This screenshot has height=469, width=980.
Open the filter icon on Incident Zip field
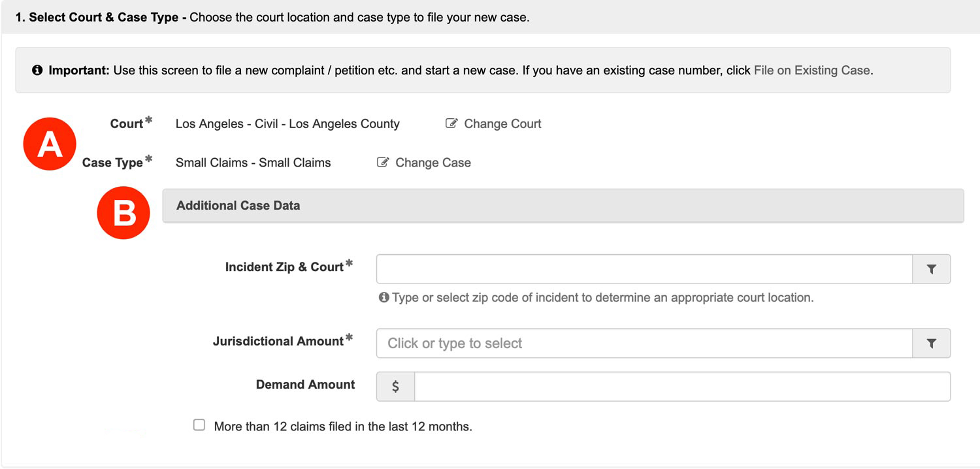click(x=932, y=268)
